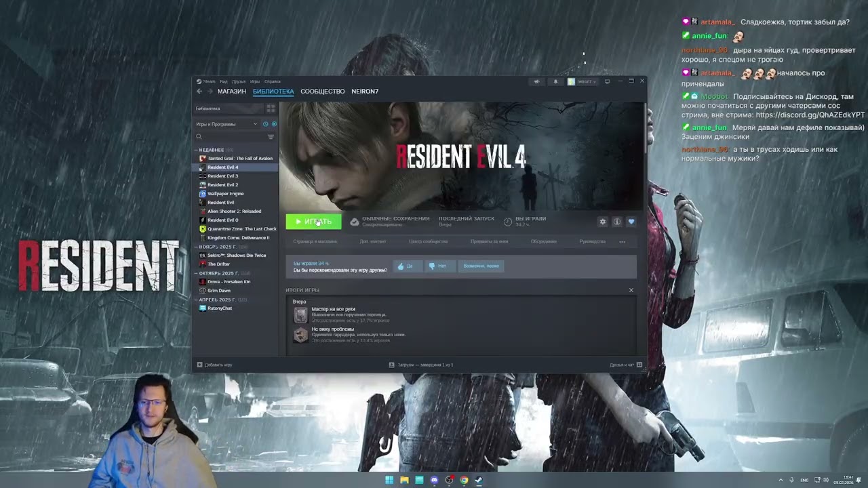Select RutonyChat in library
Screen dimensions: 868x488
(x=236, y=308)
